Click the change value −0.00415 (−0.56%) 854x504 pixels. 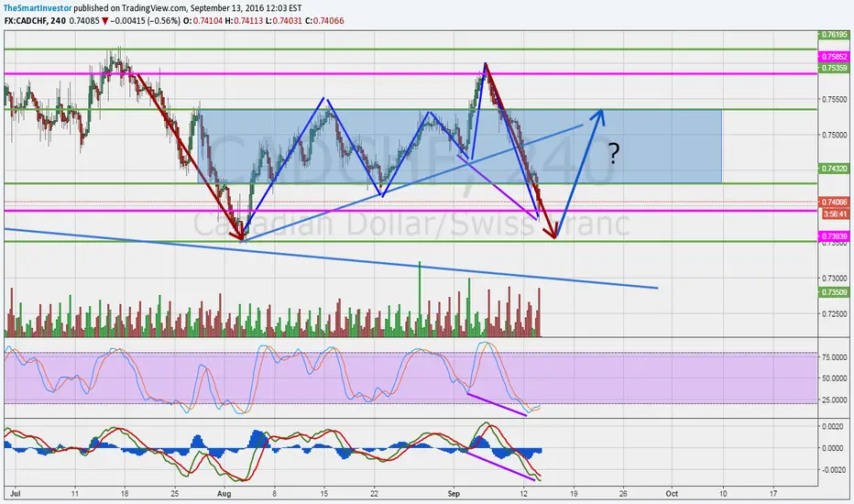point(145,21)
